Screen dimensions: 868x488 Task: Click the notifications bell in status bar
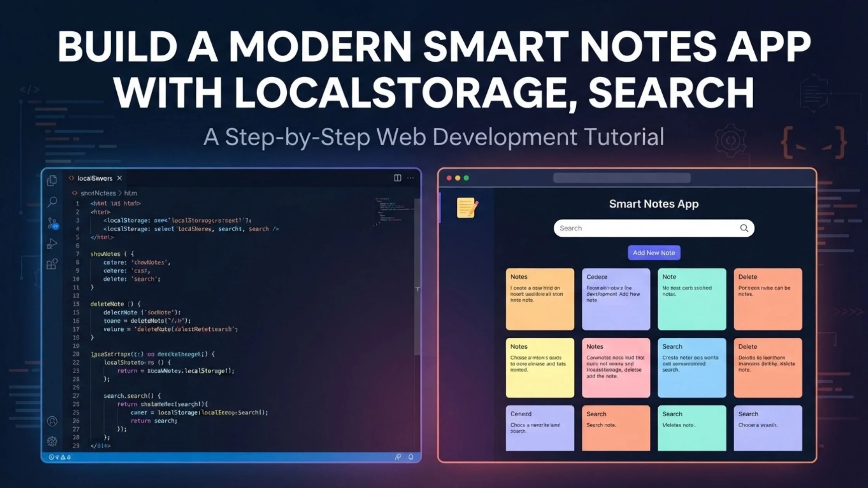[x=411, y=457]
